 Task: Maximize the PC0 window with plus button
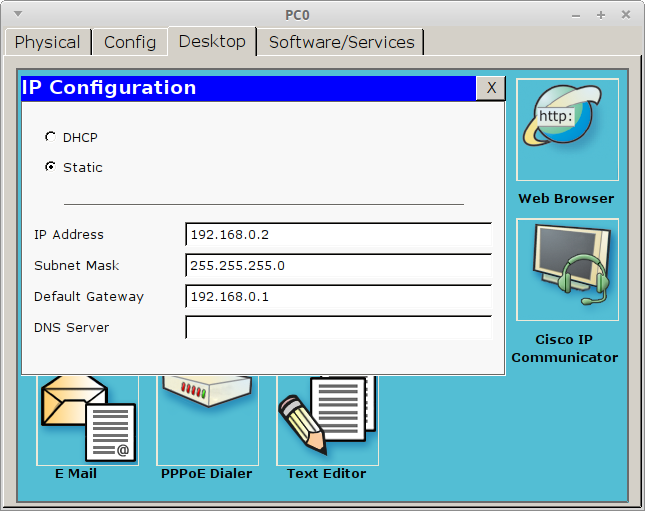(x=601, y=15)
